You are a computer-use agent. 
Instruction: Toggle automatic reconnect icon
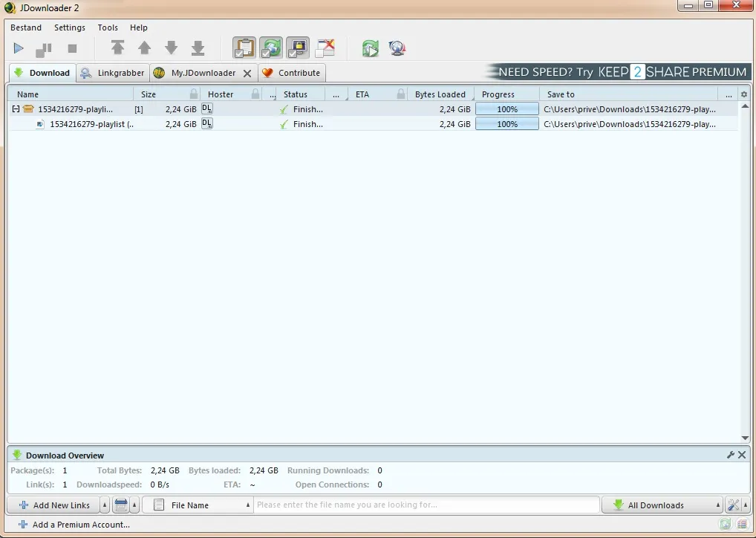(271, 48)
